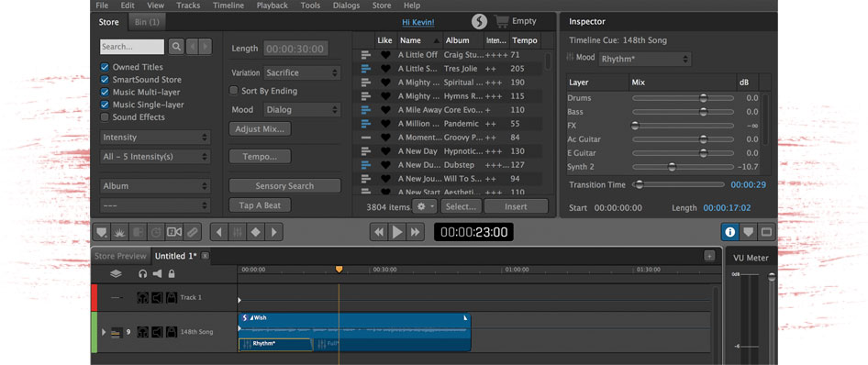Solo the 148th Song track
This screenshot has width=868, height=365.
(x=143, y=332)
